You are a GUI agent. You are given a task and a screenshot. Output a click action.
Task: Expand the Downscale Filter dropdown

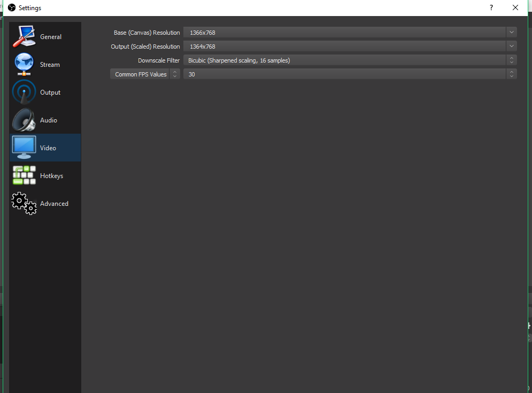coord(511,60)
